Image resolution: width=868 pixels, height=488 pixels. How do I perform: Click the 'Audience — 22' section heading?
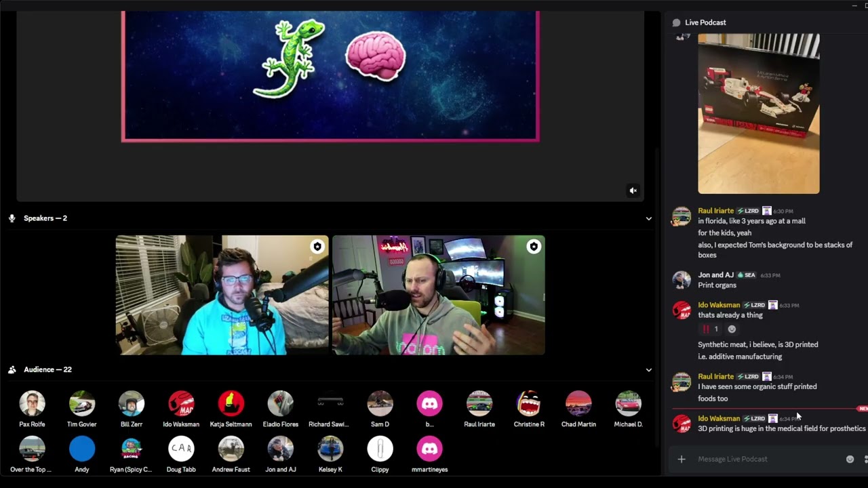[47, 369]
